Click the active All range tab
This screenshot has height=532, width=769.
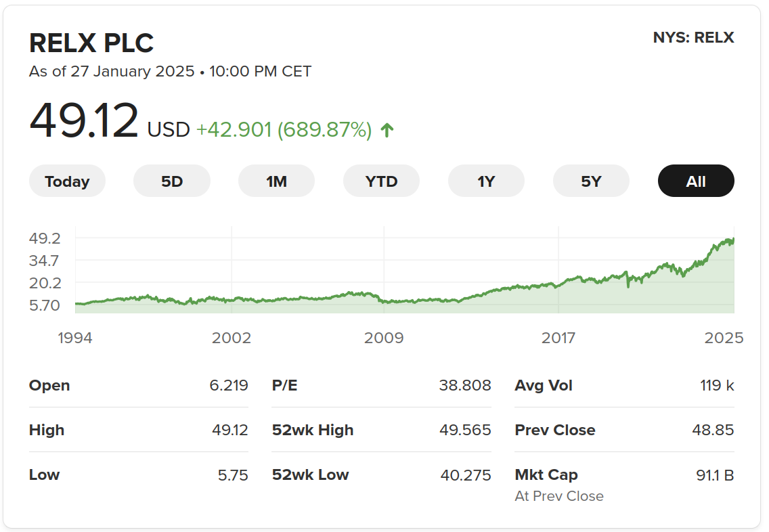(x=696, y=181)
